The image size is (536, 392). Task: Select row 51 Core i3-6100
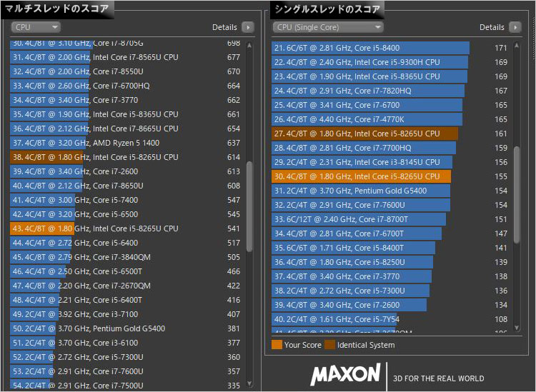[125, 343]
